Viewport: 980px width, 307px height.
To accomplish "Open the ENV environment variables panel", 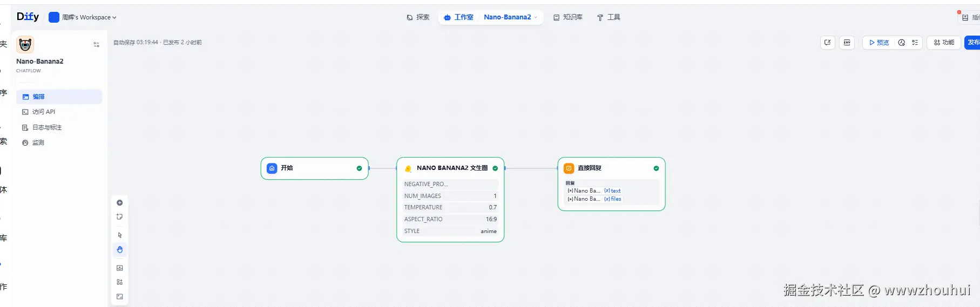I will 847,43.
